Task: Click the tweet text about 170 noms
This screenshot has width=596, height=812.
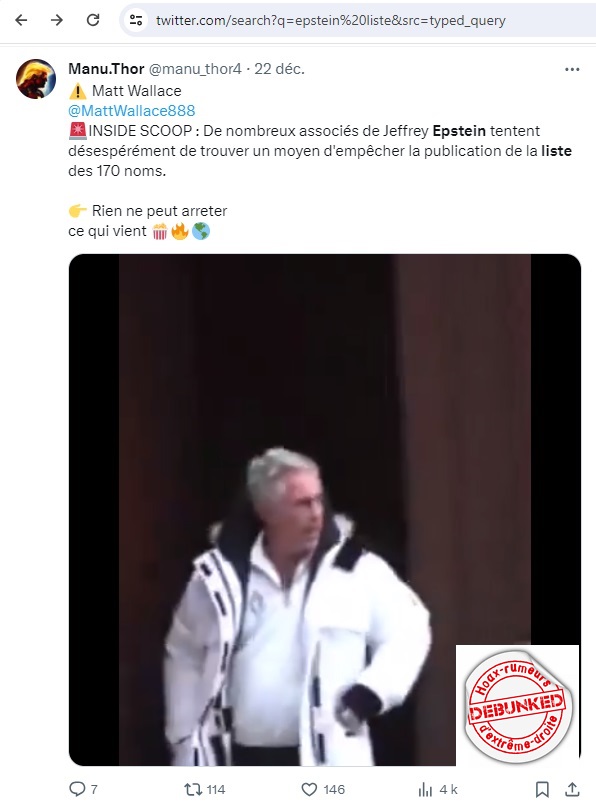Action: [x=320, y=151]
